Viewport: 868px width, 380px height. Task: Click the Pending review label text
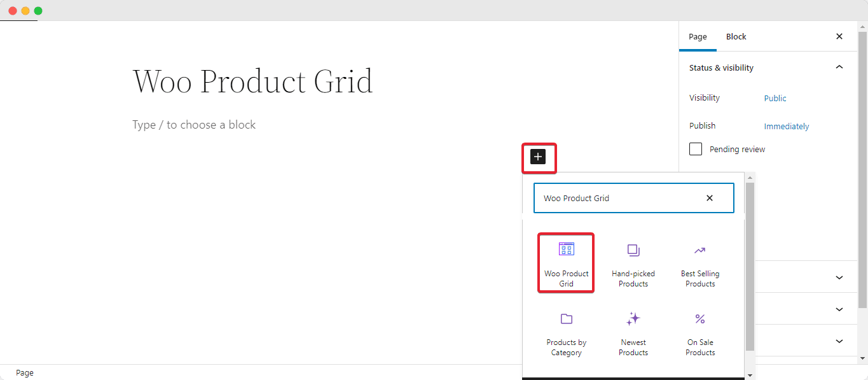pos(738,150)
